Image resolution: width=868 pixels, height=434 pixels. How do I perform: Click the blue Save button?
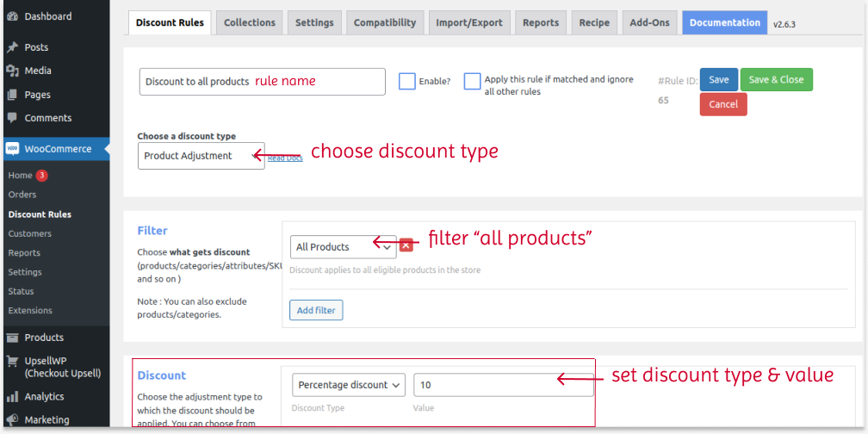(718, 80)
